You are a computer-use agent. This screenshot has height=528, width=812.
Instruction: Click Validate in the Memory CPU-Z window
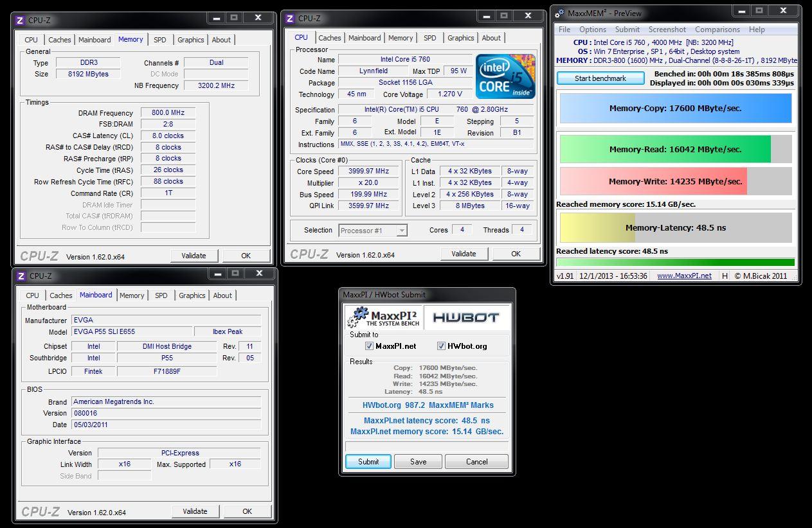(194, 256)
